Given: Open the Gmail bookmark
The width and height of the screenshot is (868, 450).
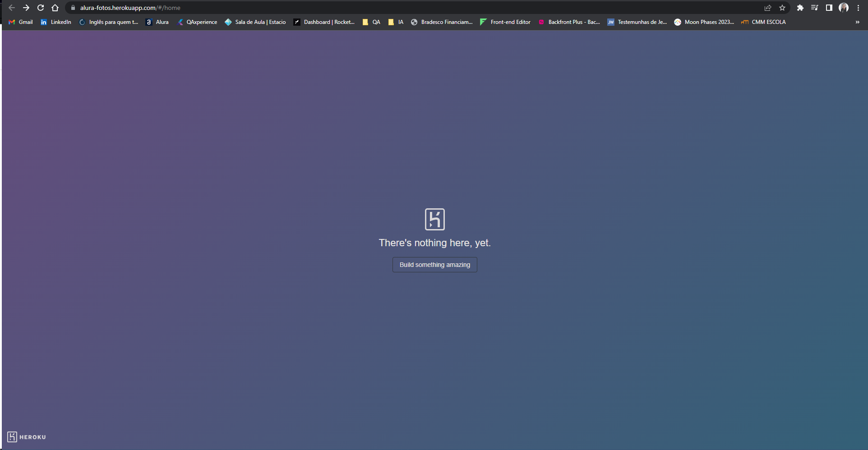Looking at the screenshot, I should pos(21,22).
